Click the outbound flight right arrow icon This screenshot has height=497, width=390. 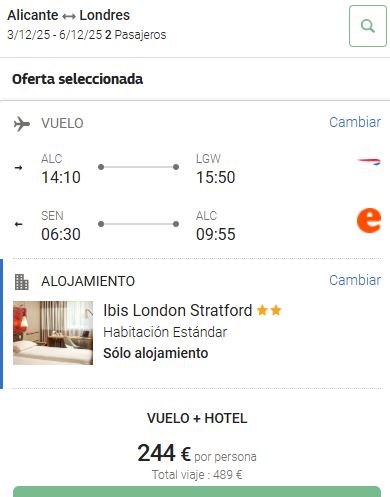[19, 168]
